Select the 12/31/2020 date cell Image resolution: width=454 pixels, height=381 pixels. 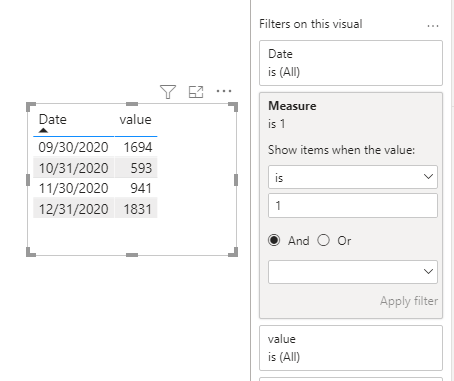(x=73, y=209)
